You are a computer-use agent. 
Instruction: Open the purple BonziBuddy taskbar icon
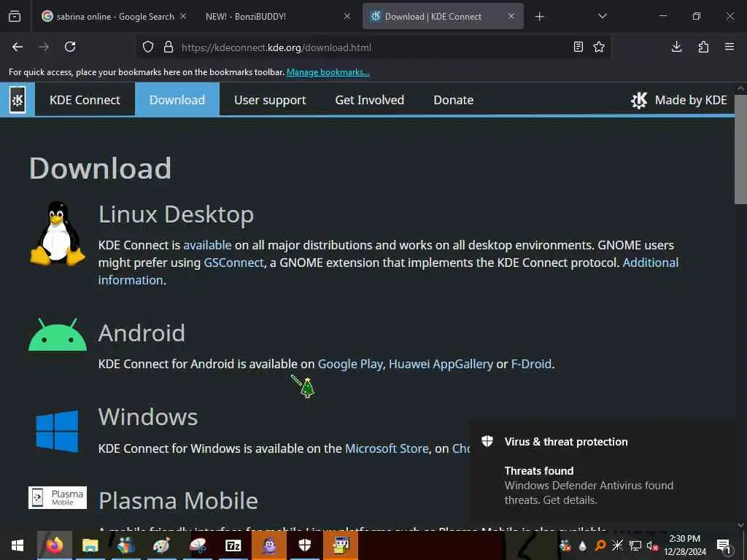(269, 545)
